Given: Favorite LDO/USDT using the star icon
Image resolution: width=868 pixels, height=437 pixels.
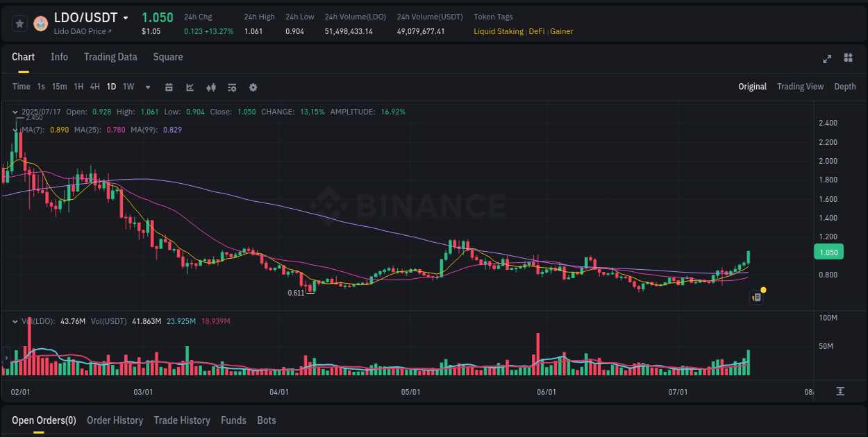Looking at the screenshot, I should tap(19, 23).
